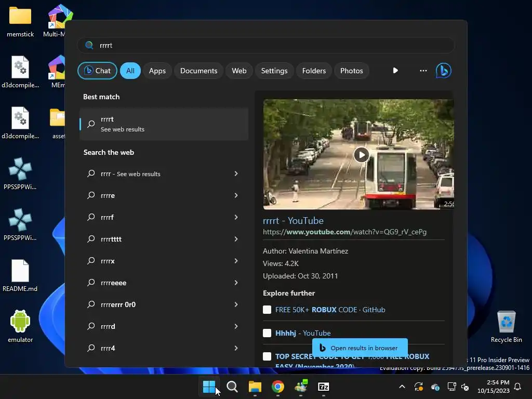Launch the emulator Android icon

point(20,326)
